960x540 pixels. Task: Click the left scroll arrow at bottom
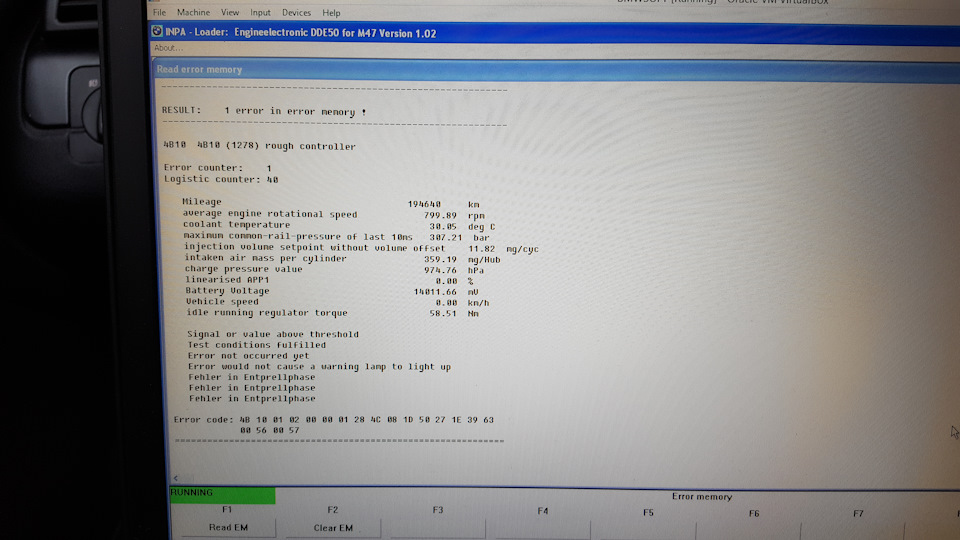tap(176, 478)
